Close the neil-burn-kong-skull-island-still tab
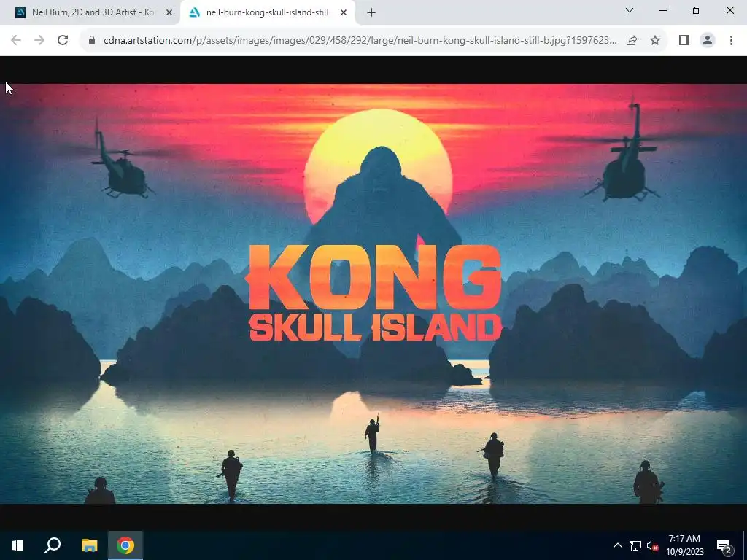This screenshot has height=560, width=747. (344, 13)
